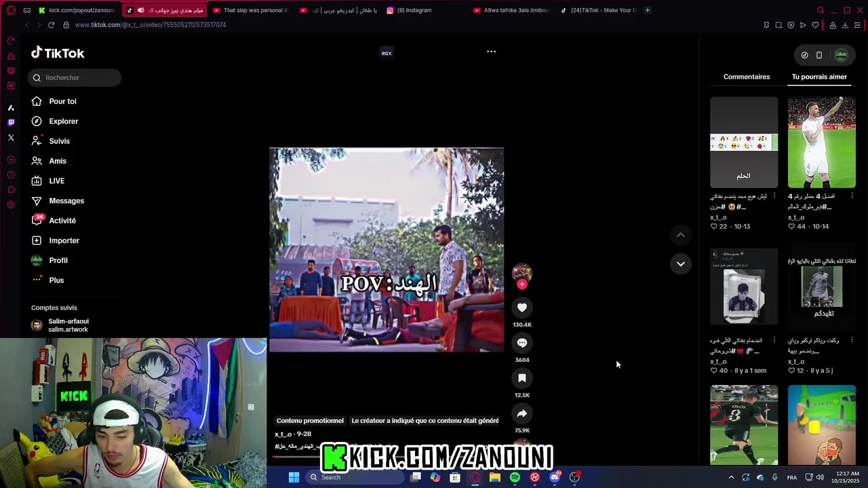Switch to 'That slap was personal' tab

click(x=251, y=10)
